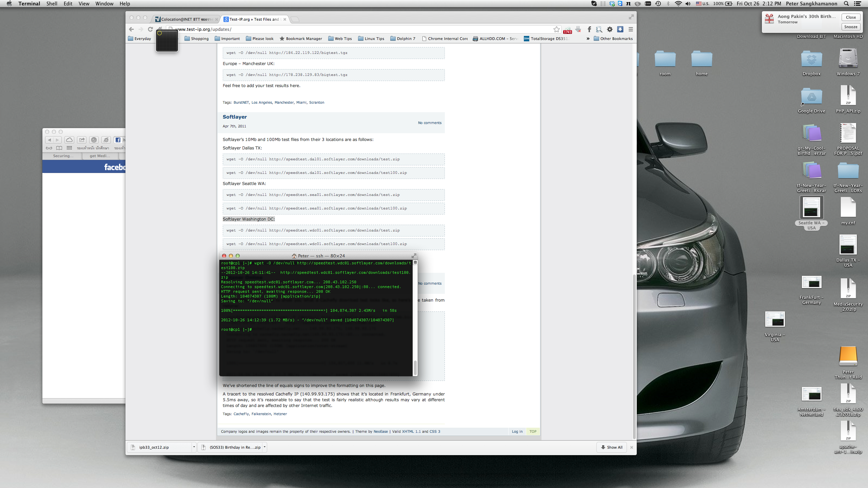The image size is (868, 488).
Task: Click the Show All downloads button
Action: (x=612, y=447)
